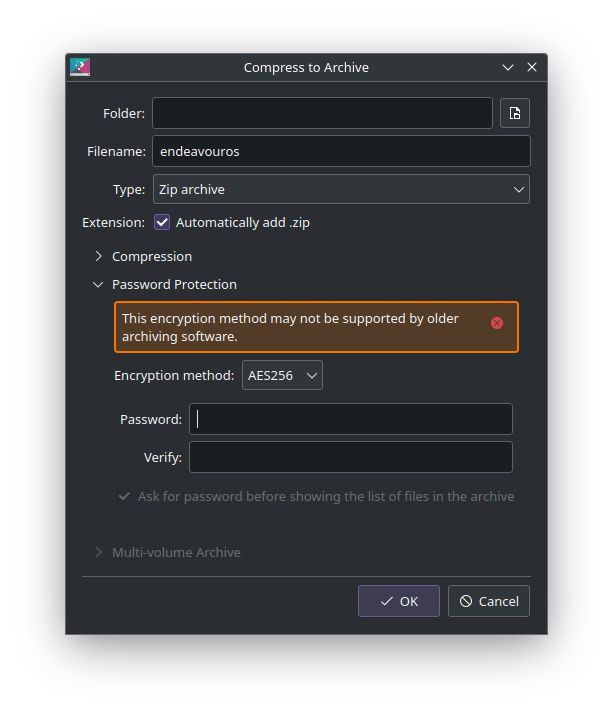Toggle Ask for password before showing list
This screenshot has height=713, width=614.
pos(316,496)
